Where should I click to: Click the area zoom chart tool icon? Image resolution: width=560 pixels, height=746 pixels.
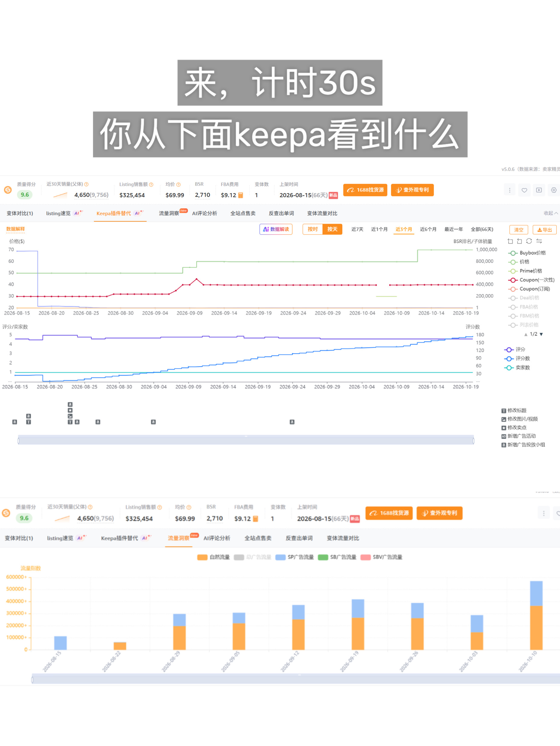pyautogui.click(x=510, y=241)
